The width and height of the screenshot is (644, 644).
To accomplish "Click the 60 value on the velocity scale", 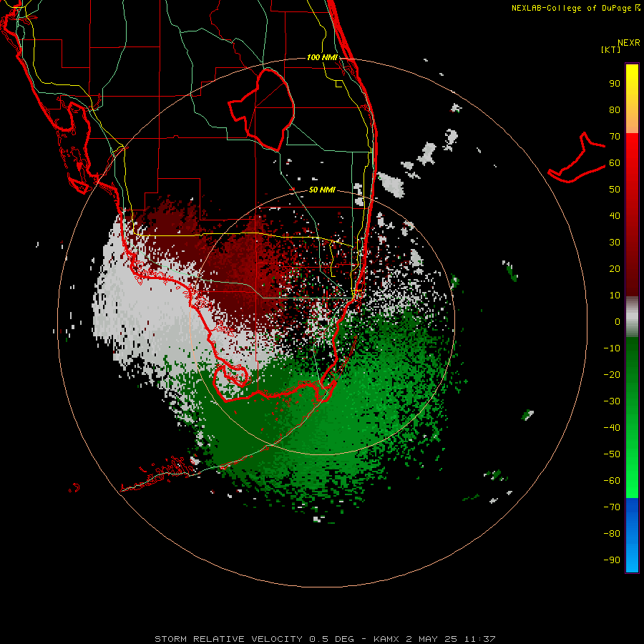I will [615, 162].
